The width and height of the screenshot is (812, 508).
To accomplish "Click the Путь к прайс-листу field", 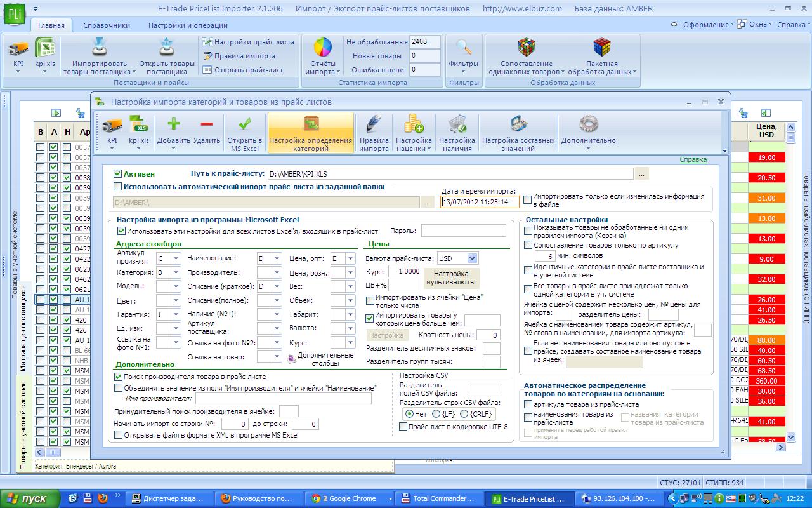I will tap(450, 173).
